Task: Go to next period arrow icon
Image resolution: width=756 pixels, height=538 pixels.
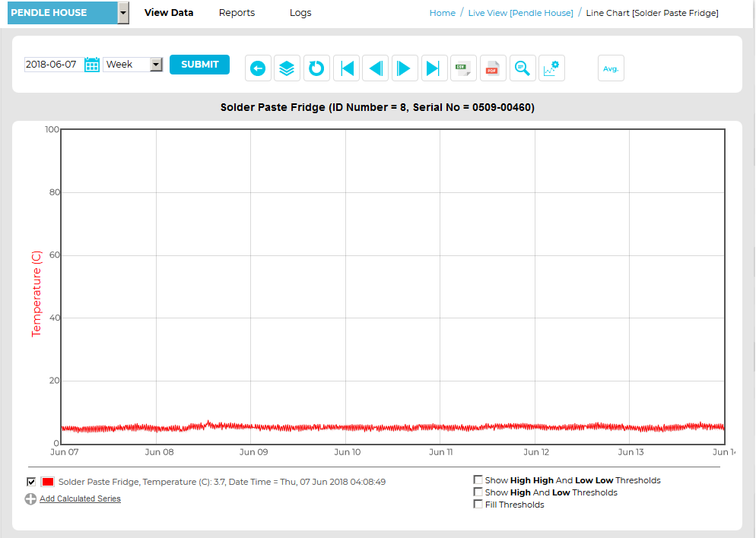Action: tap(405, 68)
